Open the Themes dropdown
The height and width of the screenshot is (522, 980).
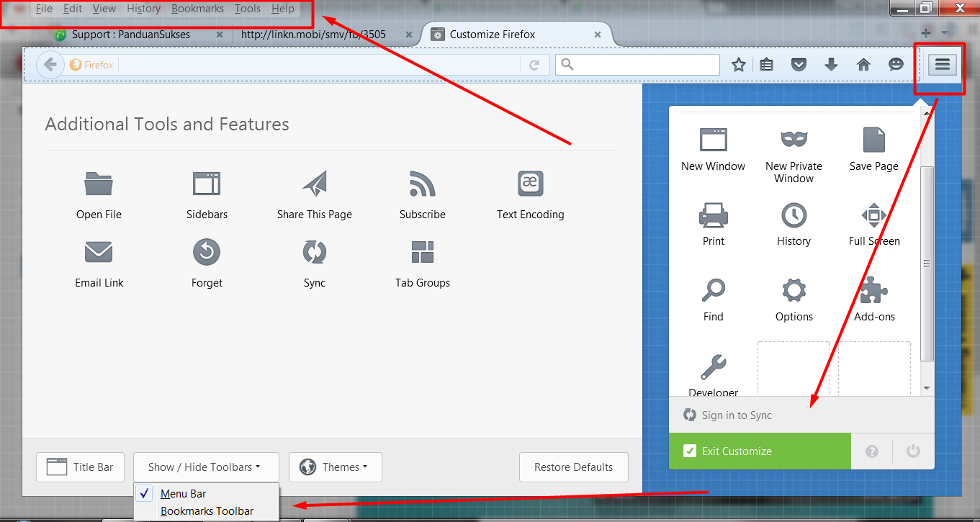[x=336, y=467]
